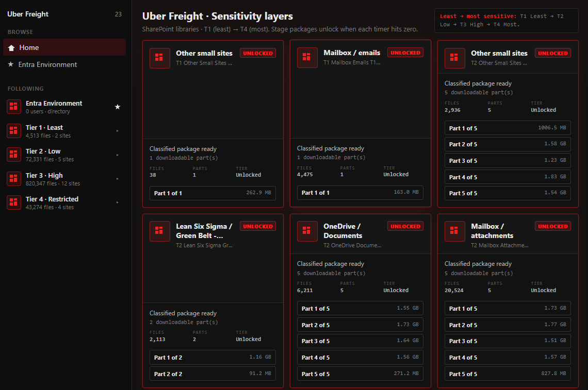The height and width of the screenshot is (390, 588).
Task: Click the UNLOCKED badge on Mailbox / emails
Action: point(405,53)
